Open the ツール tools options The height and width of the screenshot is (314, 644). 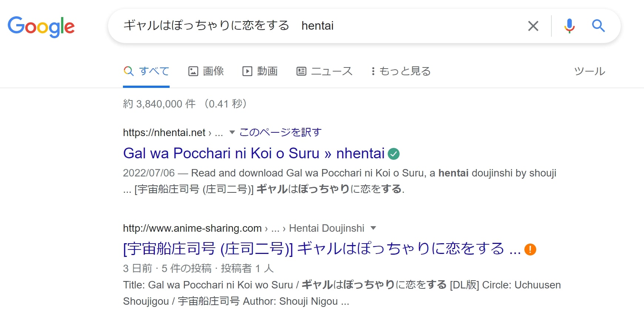tap(590, 71)
